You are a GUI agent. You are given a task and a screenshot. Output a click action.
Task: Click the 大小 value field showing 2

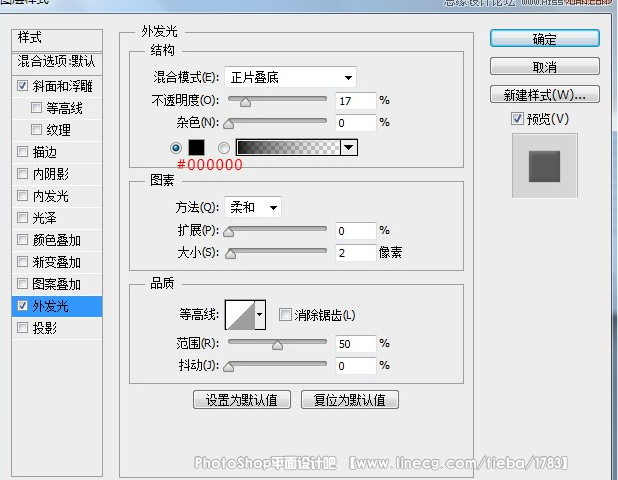click(x=356, y=253)
